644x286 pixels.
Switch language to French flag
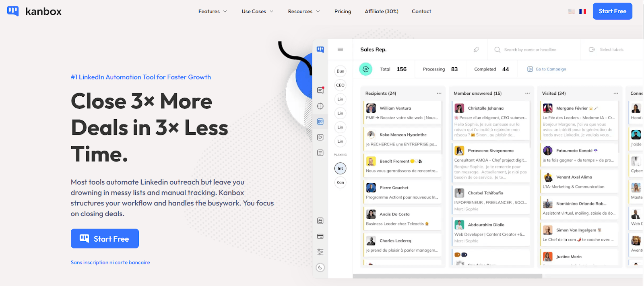[x=582, y=11]
